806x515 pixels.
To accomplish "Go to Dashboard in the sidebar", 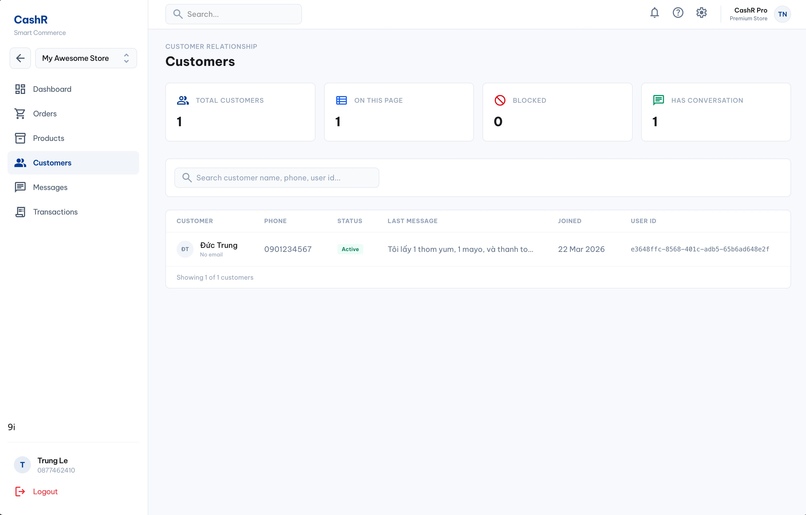I will coord(73,89).
